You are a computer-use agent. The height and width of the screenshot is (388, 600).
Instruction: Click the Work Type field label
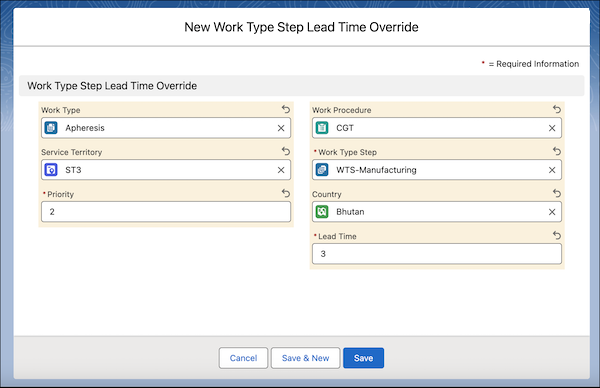[61, 110]
